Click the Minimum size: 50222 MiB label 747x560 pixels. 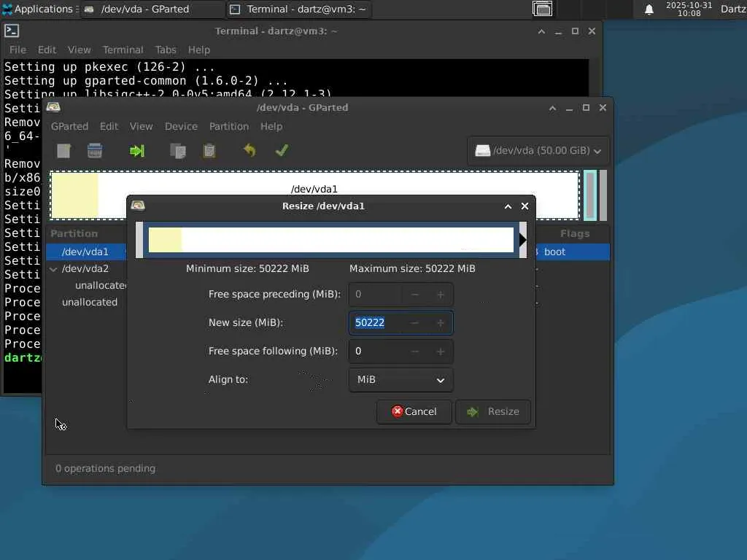[x=247, y=268]
